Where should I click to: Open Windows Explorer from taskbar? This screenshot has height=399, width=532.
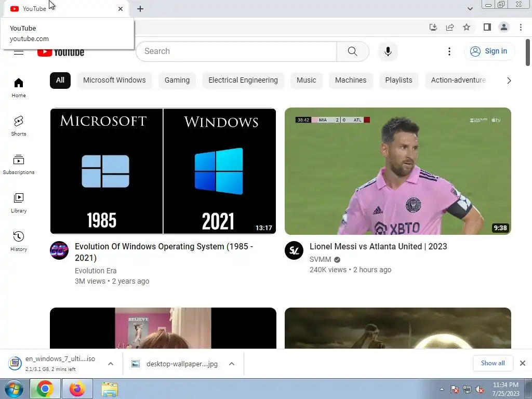pos(110,389)
